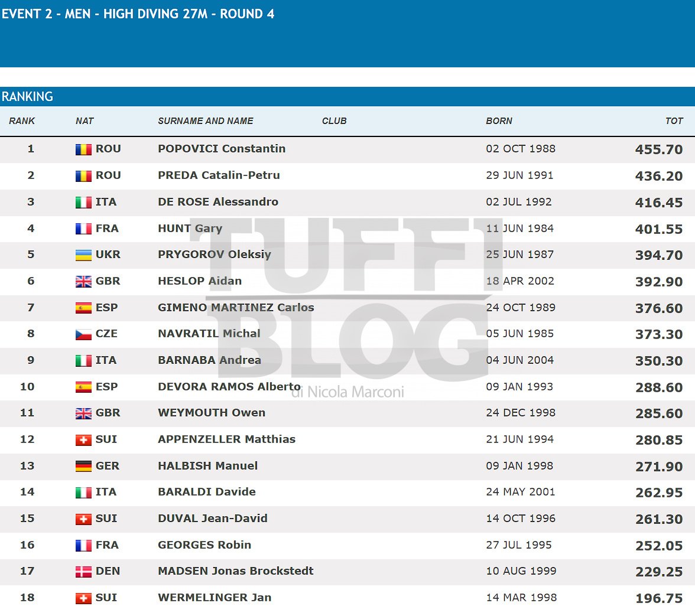Viewport: 695px width, 616px height.
Task: Select the name HUNT Gary
Action: (190, 229)
